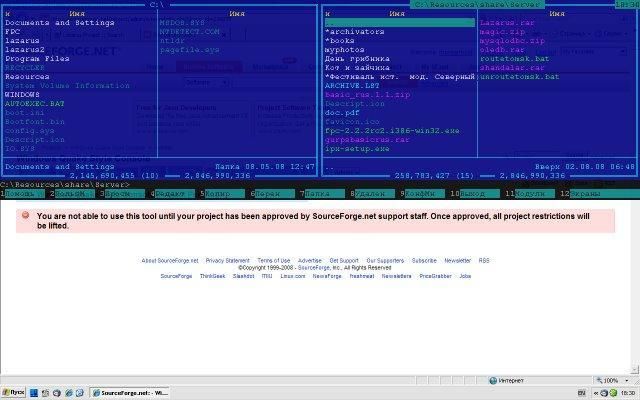The image size is (640, 400).
Task: Select the NTDETECT.COM file
Action: [189, 32]
